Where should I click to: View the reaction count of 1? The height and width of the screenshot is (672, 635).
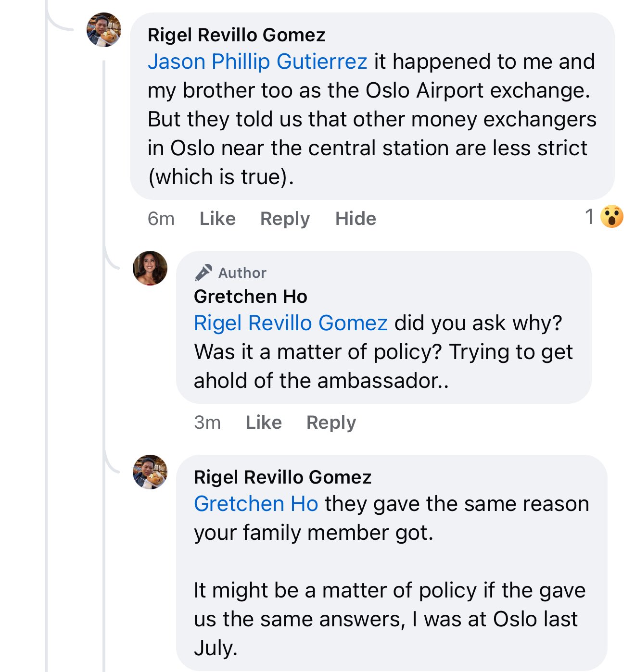pos(589,217)
